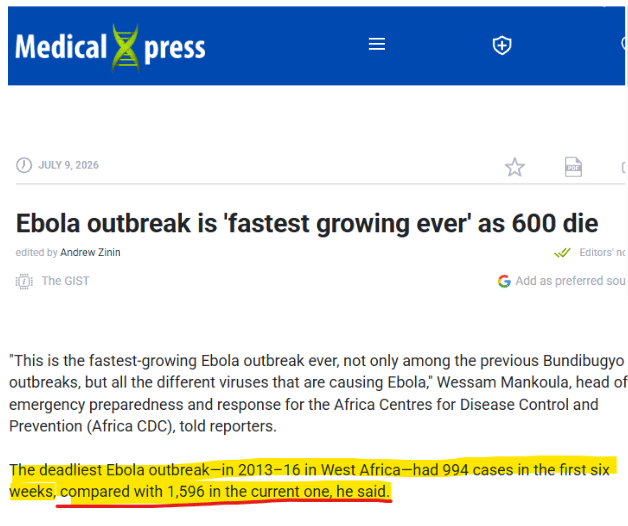628x526 pixels.
Task: Select the JULY 9, 2026 date
Action: coord(68,165)
